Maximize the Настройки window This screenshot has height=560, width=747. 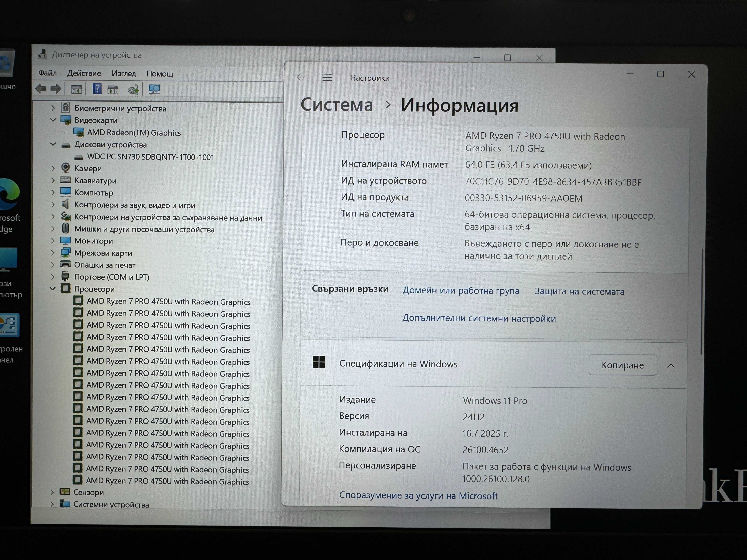(x=660, y=74)
